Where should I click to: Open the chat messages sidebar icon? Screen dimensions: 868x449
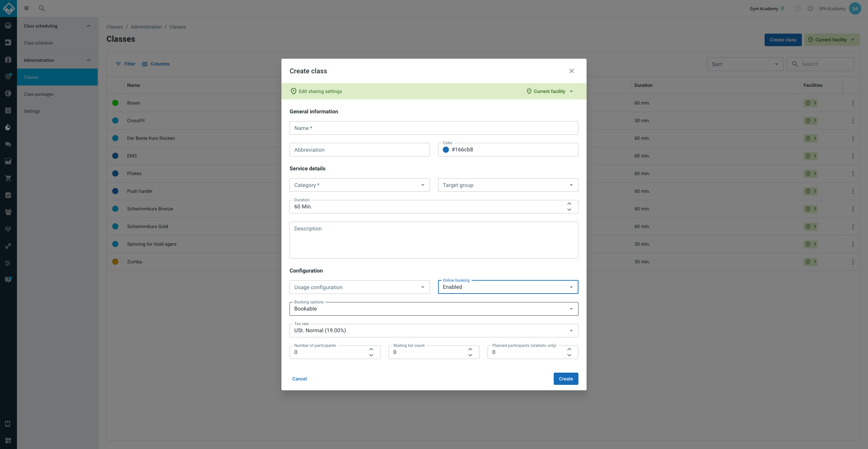click(x=8, y=144)
